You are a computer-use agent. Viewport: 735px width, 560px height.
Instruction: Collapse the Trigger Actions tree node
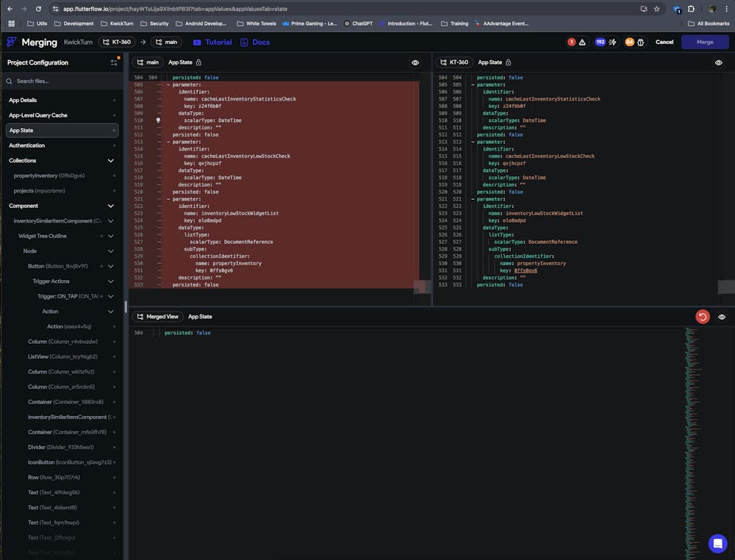pyautogui.click(x=111, y=281)
